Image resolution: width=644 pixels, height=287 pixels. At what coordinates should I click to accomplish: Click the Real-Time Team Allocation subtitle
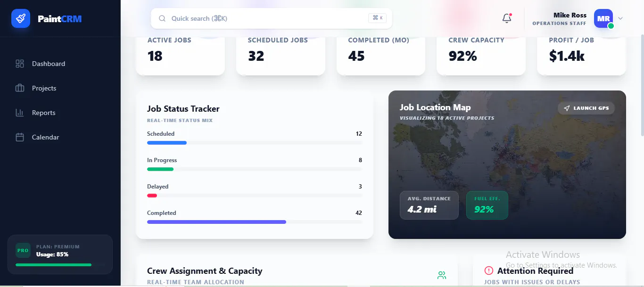pos(196,282)
